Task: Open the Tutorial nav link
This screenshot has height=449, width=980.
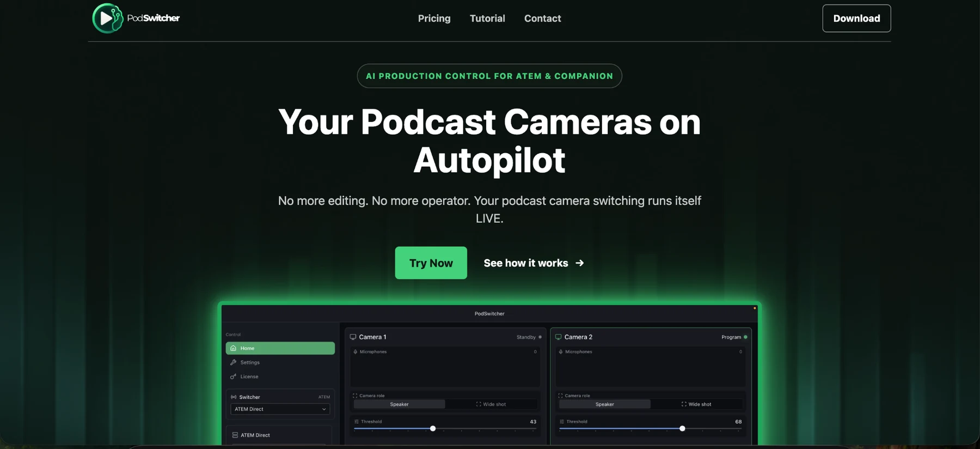Action: point(487,19)
